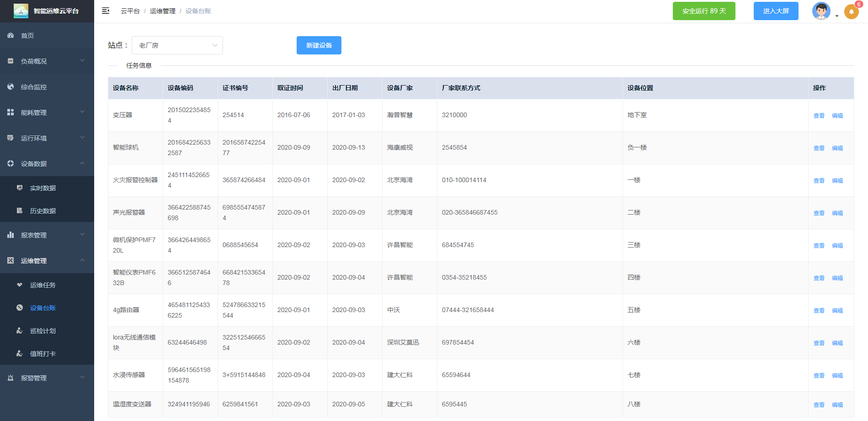Click 编辑 link for 智能球机 row
Viewport: 868px width, 421px height.
tap(837, 148)
